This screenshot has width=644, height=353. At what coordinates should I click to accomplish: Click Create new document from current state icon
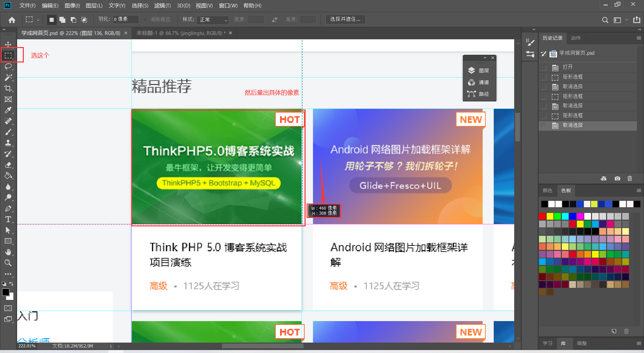tap(603, 179)
